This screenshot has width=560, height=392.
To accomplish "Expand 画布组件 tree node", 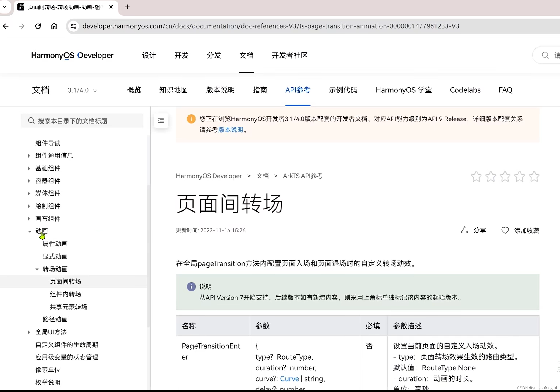I will pyautogui.click(x=29, y=219).
